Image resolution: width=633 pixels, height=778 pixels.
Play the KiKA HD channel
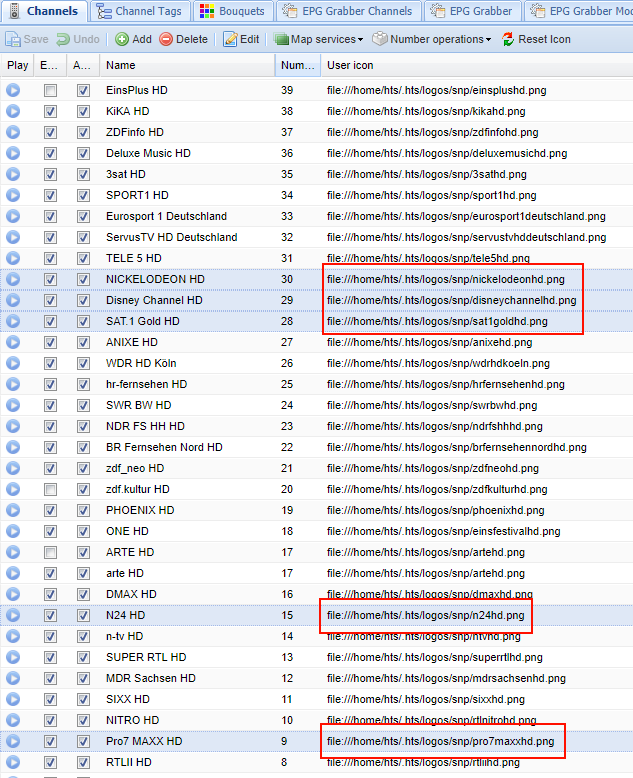tap(13, 111)
